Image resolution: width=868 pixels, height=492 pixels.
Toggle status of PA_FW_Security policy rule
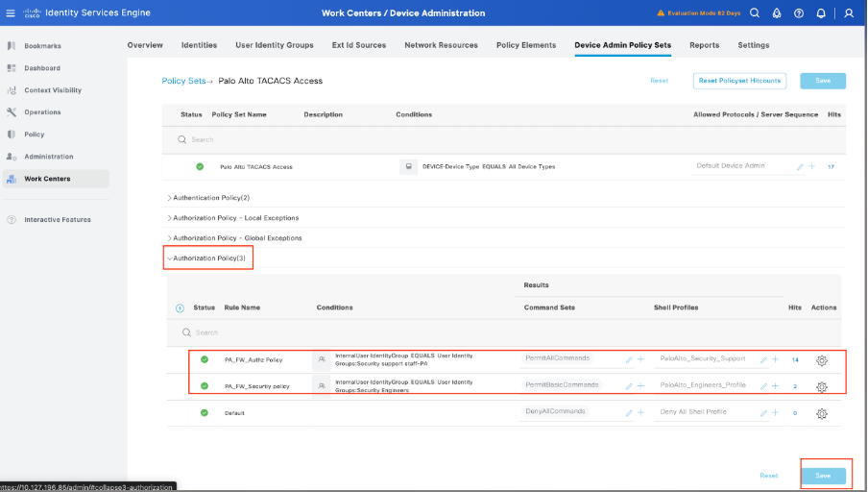pyautogui.click(x=205, y=385)
